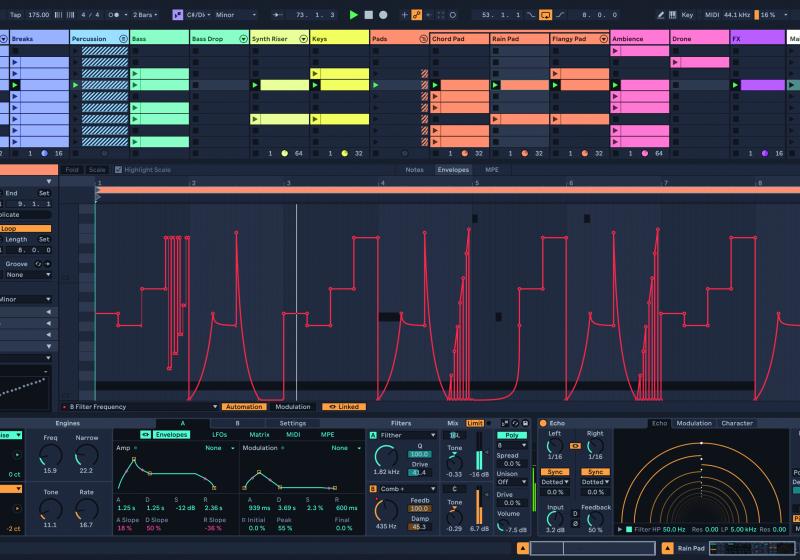
Task: Toggle the Echo device activator
Action: 543,423
